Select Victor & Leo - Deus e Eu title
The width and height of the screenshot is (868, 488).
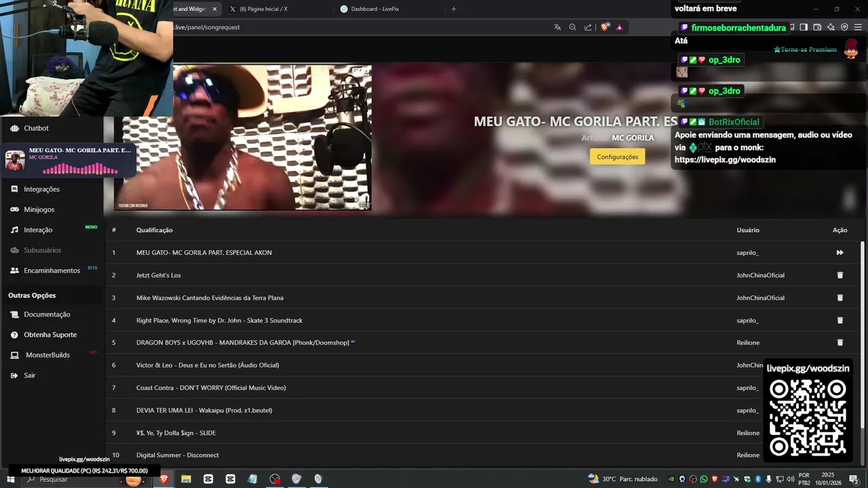point(208,365)
